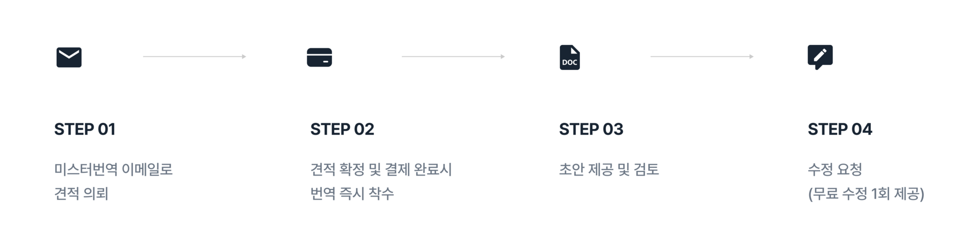Click the envelope email icon
The height and width of the screenshot is (248, 980).
(x=69, y=57)
